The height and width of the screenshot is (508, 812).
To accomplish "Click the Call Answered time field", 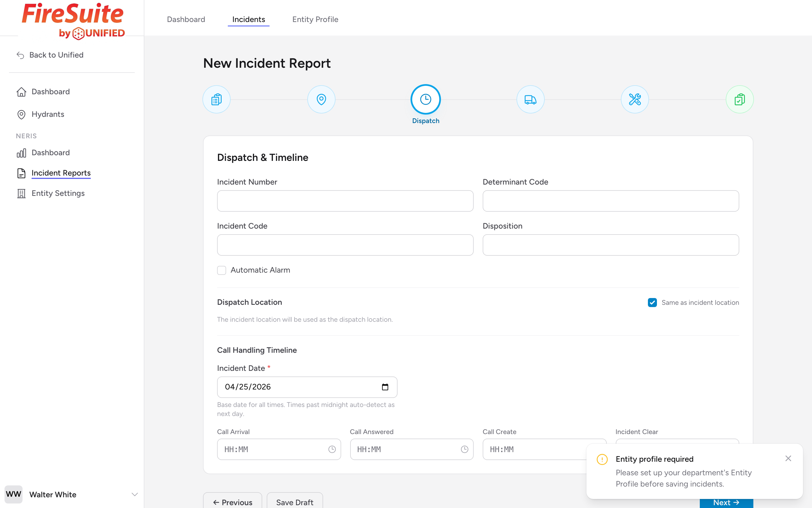I will 411,449.
